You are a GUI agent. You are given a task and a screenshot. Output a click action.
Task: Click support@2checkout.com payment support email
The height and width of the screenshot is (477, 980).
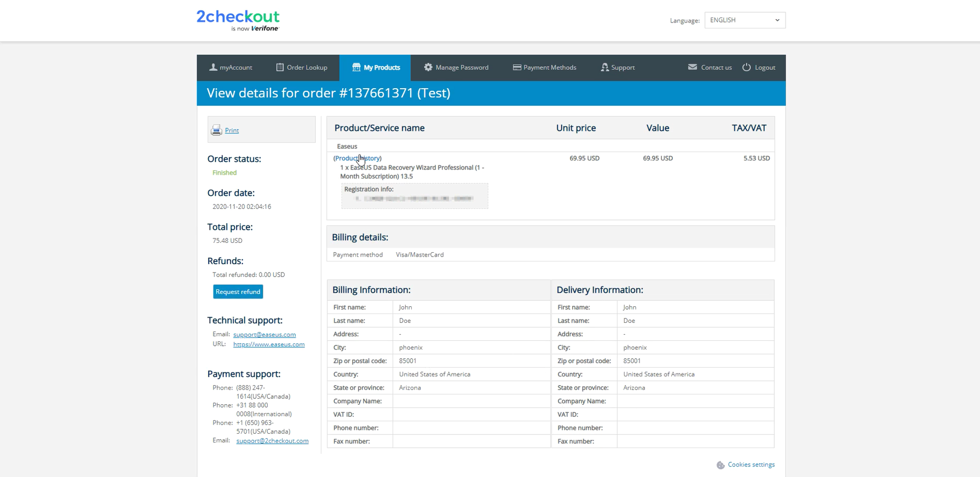click(x=272, y=441)
